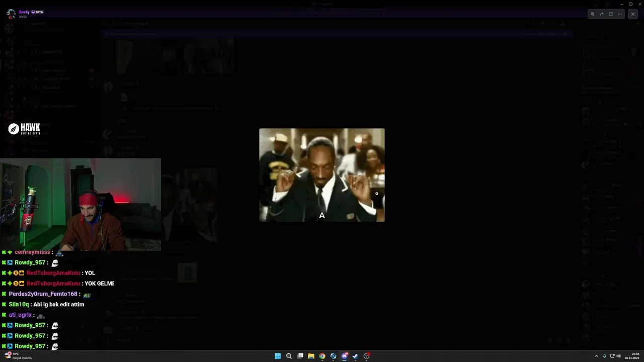Open Task View on the taskbar
Image resolution: width=644 pixels, height=362 pixels.
(x=300, y=356)
